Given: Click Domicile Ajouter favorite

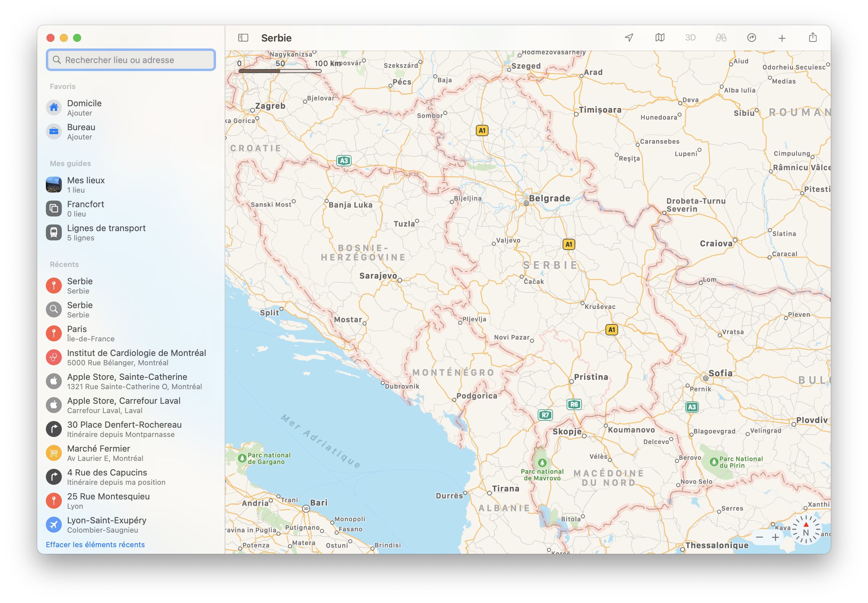Looking at the screenshot, I should (x=84, y=108).
